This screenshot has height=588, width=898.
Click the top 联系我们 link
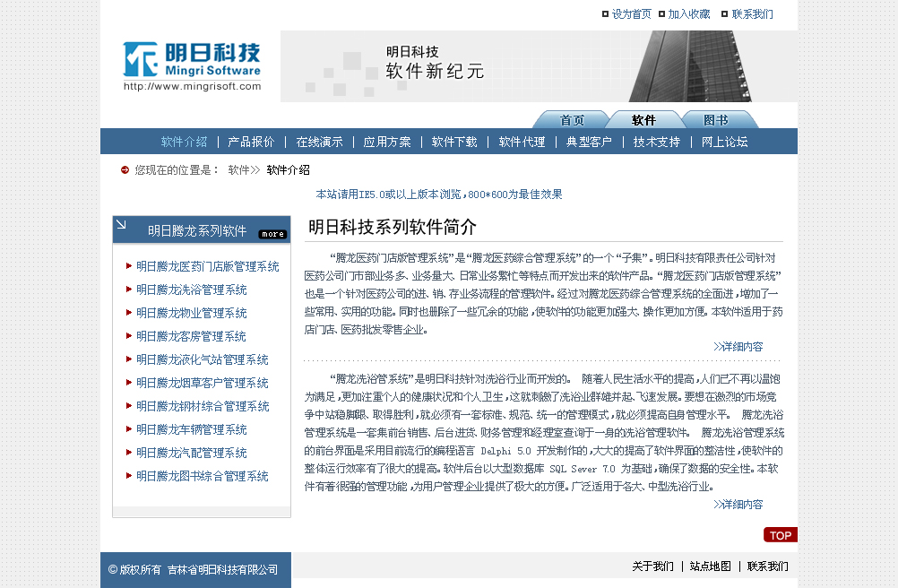click(753, 13)
